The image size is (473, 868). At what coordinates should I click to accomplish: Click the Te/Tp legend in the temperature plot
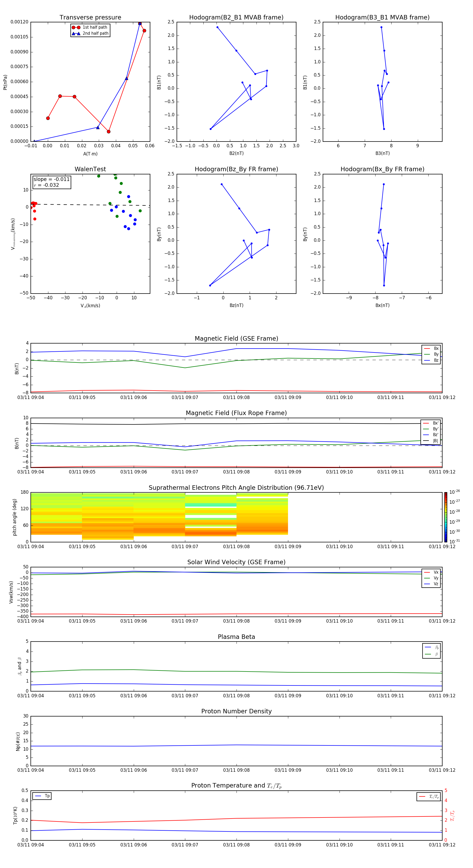(x=429, y=796)
